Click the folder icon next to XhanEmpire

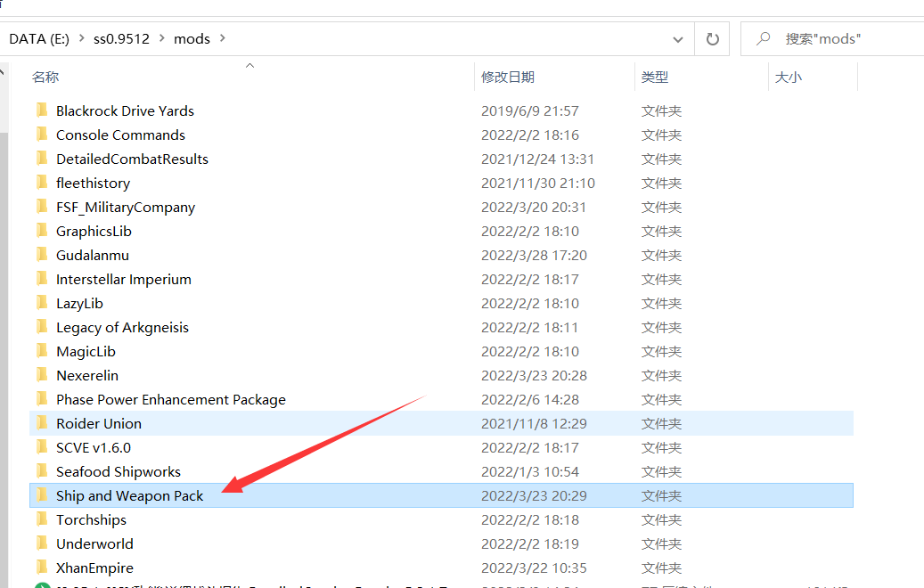click(x=41, y=568)
